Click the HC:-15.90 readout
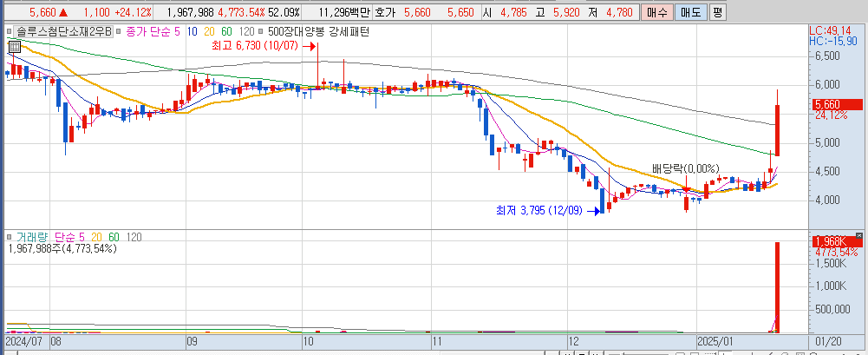868x355 pixels. 833,41
